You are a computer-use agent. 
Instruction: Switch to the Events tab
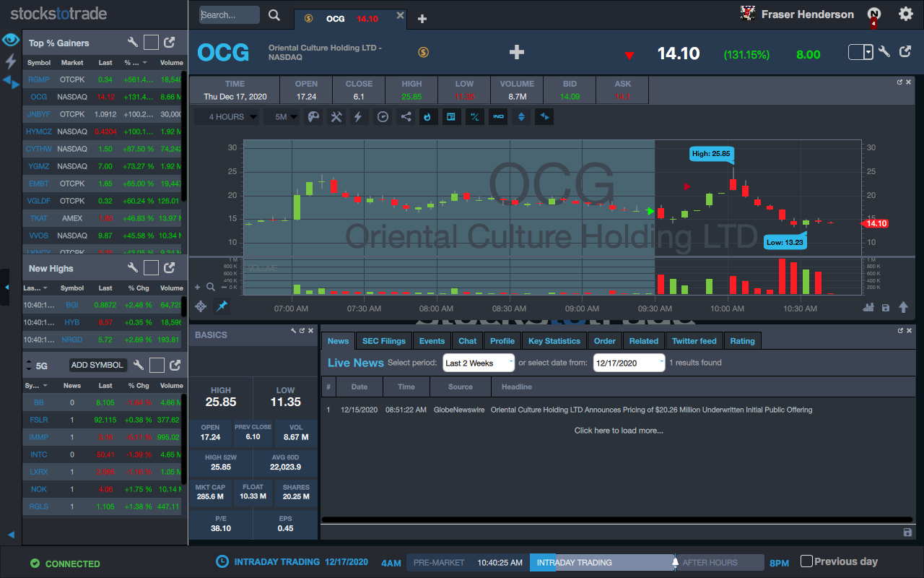click(432, 341)
